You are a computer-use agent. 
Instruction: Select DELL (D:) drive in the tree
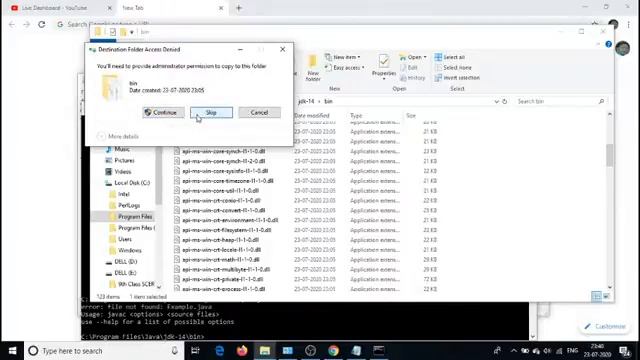pyautogui.click(x=121, y=262)
